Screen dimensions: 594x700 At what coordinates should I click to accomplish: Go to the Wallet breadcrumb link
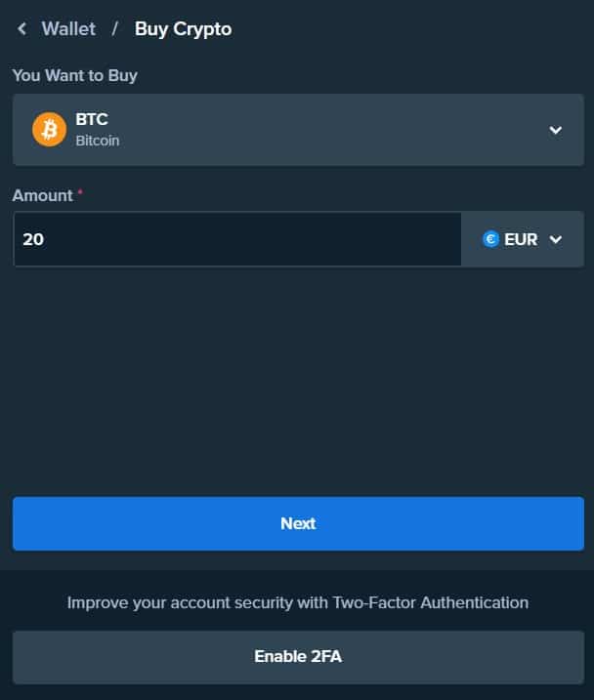pos(68,29)
